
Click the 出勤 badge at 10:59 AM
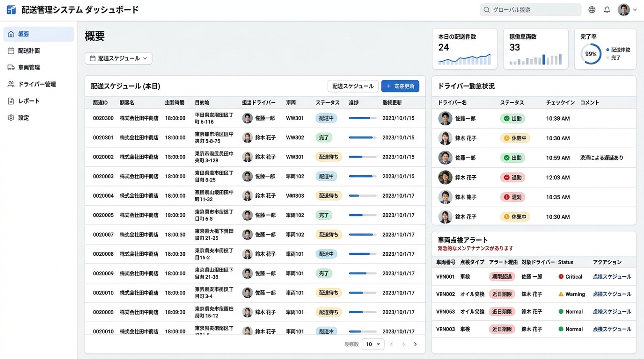tap(512, 158)
